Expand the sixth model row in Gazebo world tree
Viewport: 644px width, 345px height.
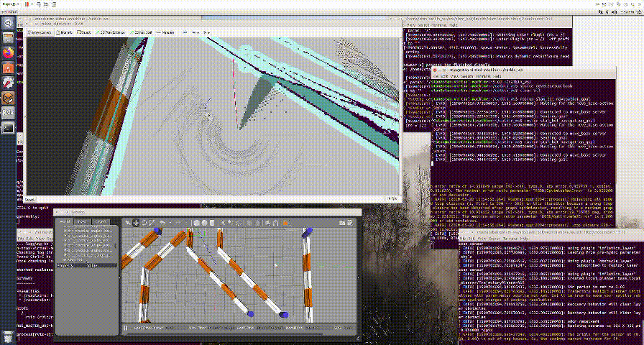(65, 255)
